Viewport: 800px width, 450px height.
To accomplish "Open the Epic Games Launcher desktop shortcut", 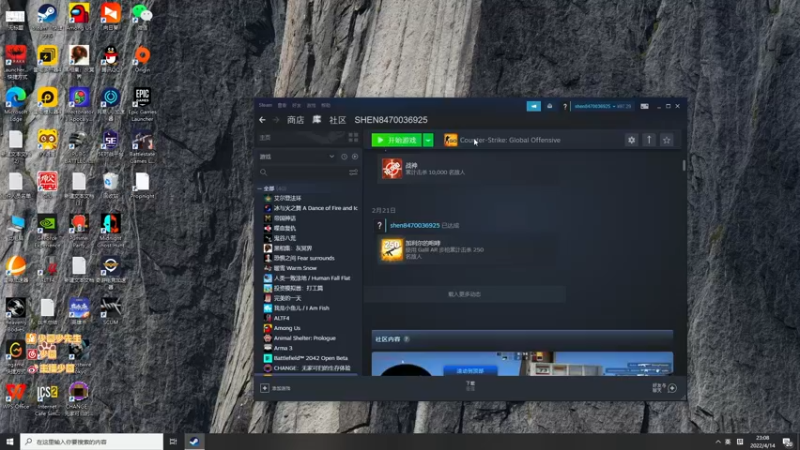I will pos(142,104).
